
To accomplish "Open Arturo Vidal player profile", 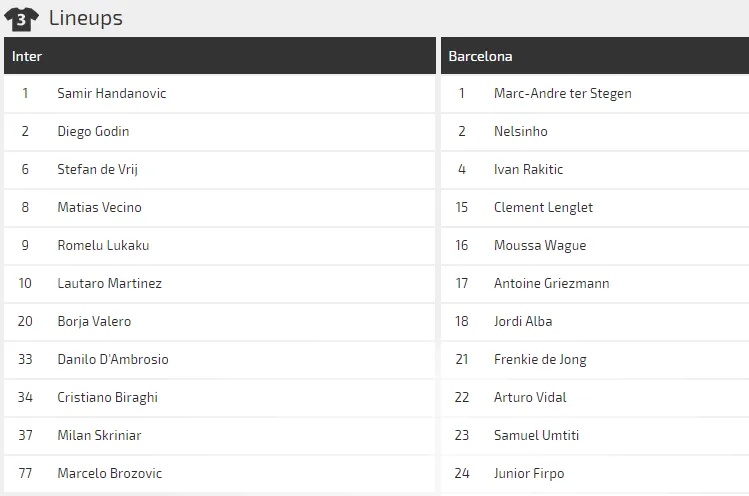I will 530,397.
